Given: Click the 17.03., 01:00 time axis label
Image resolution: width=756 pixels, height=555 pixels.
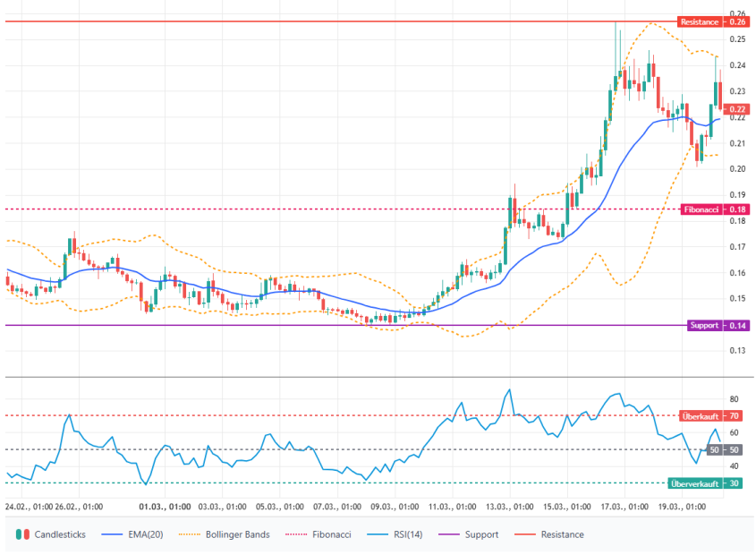Looking at the screenshot, I should pyautogui.click(x=623, y=506).
